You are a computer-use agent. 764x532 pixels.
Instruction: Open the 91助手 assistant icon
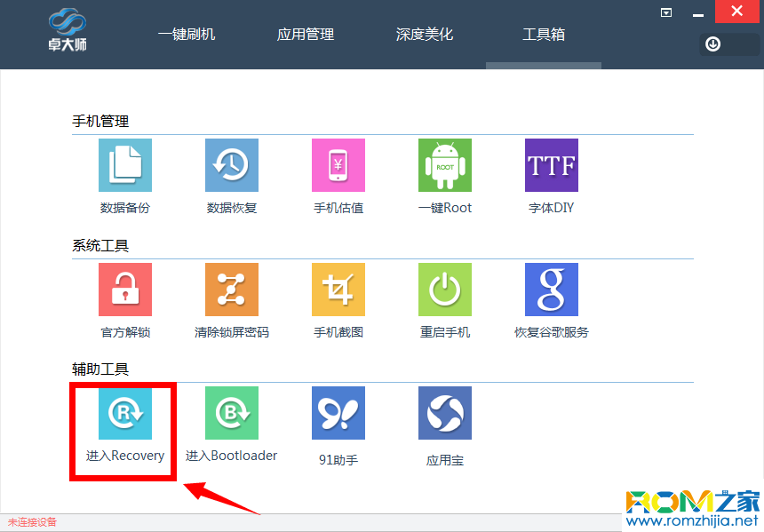[x=338, y=413]
